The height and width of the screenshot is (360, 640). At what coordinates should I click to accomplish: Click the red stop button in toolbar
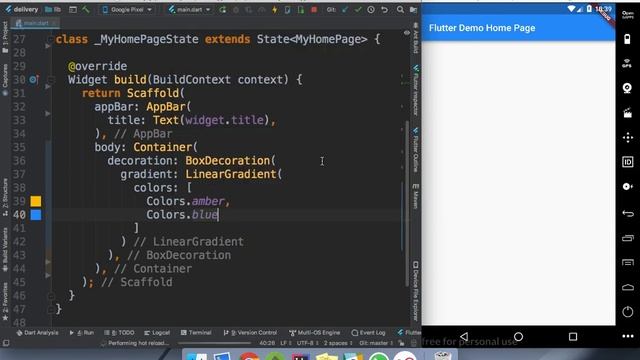[x=314, y=9]
